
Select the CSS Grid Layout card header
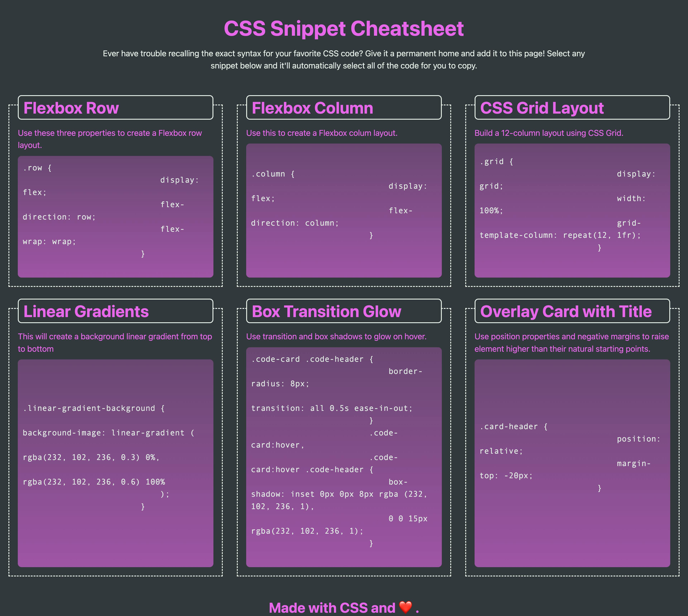click(572, 108)
